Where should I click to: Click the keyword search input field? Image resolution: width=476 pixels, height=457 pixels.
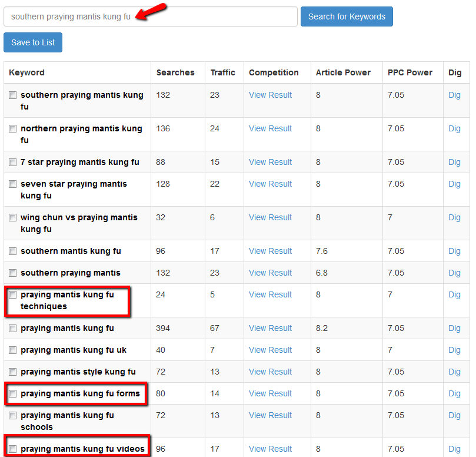click(x=150, y=16)
